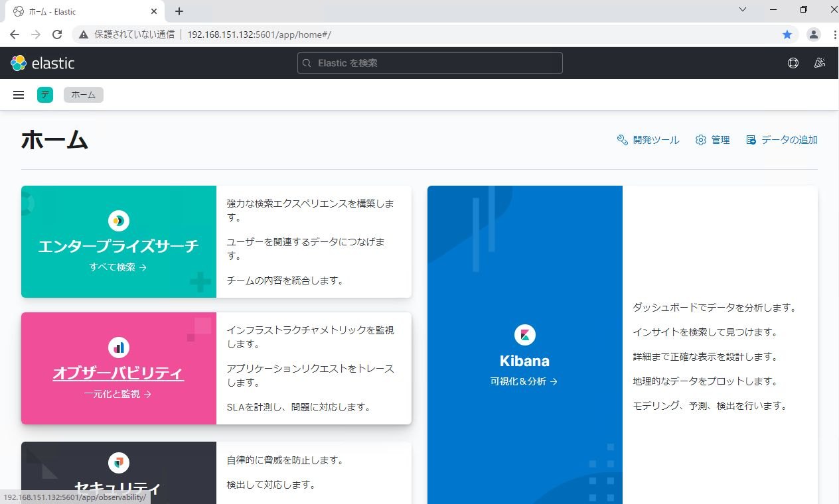This screenshot has height=504, width=839.
Task: Click the Kibana logo icon
Action: [x=525, y=334]
